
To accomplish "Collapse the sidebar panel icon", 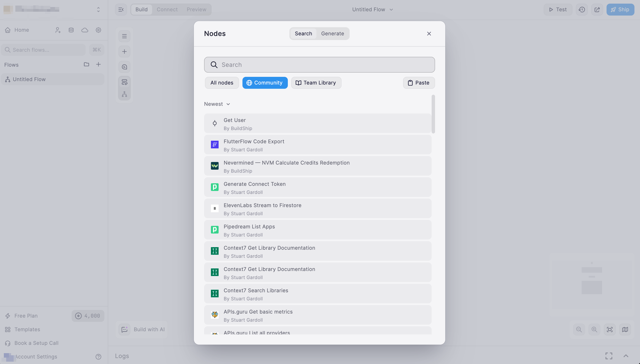I will (x=121, y=10).
